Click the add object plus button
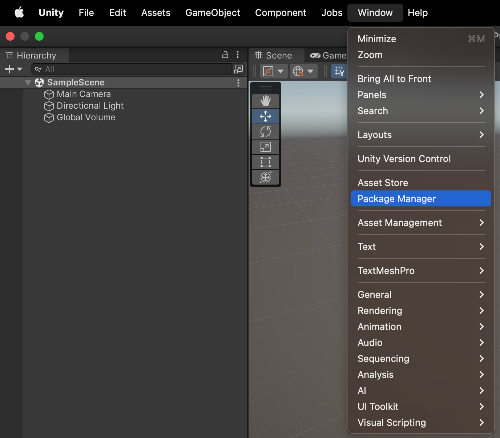 (9, 69)
